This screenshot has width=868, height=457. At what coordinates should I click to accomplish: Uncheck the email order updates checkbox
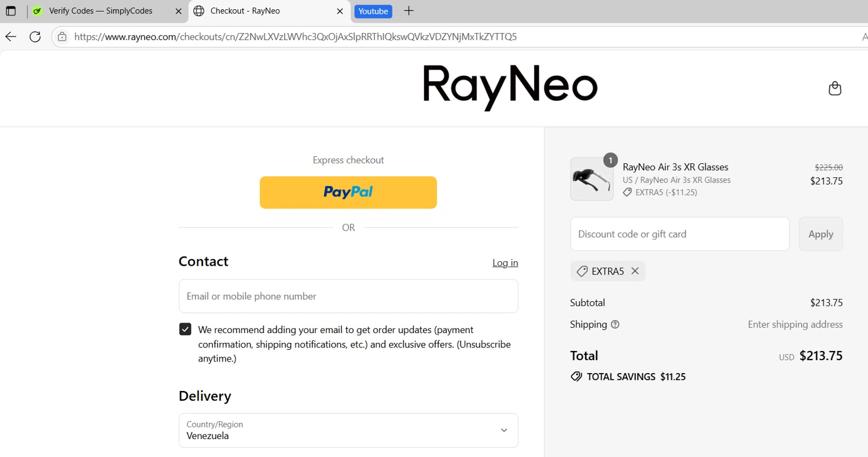pyautogui.click(x=185, y=330)
